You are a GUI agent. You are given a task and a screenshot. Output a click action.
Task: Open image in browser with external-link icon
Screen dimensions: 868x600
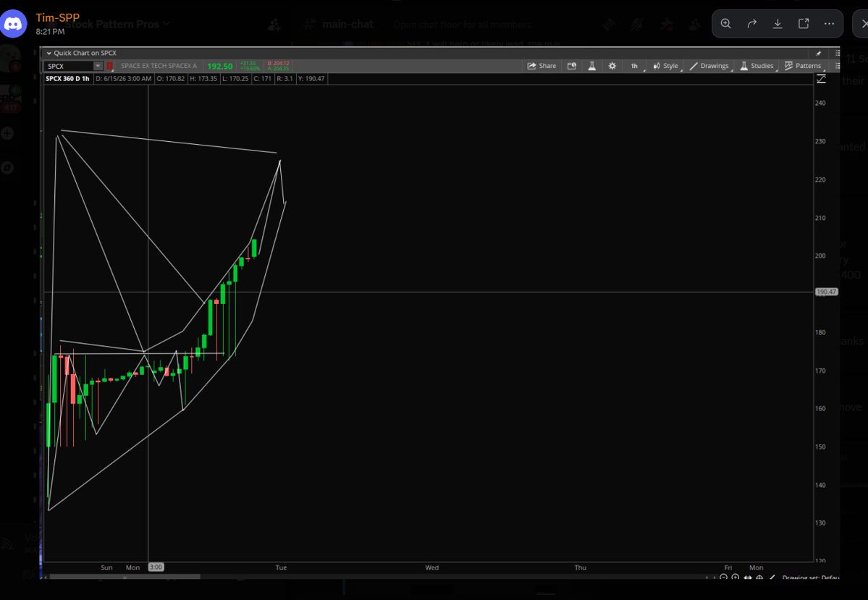tap(804, 24)
